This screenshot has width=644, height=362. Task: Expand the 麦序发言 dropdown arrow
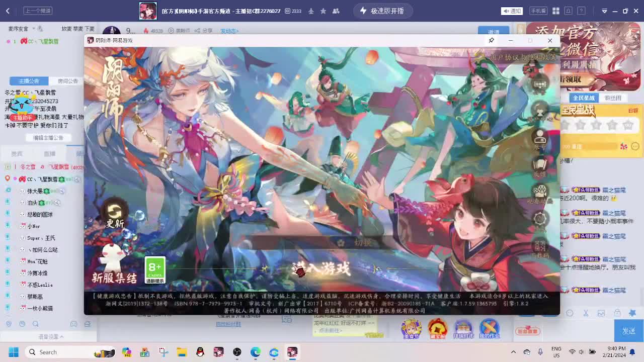[34, 29]
